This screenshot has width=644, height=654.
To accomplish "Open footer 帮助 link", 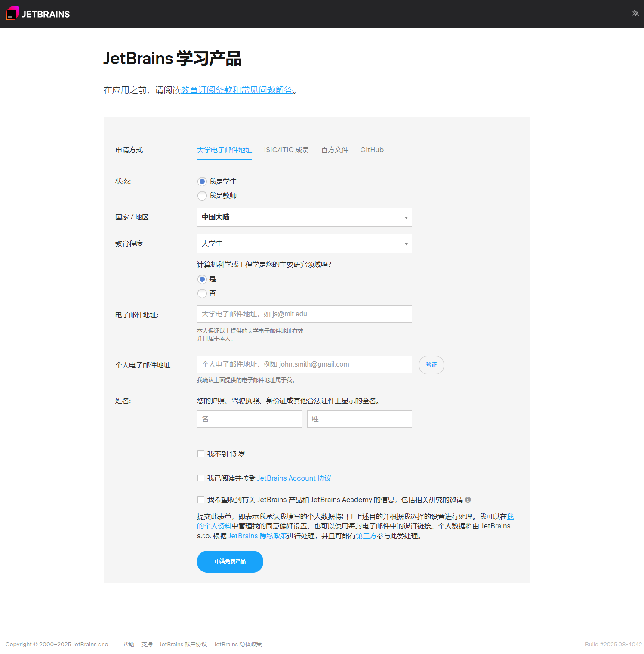I will pyautogui.click(x=129, y=644).
